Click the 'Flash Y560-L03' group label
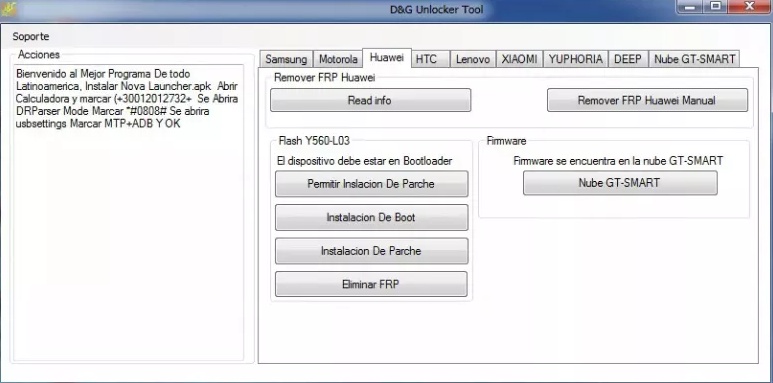Screen dimensions: 773x383 314,141
